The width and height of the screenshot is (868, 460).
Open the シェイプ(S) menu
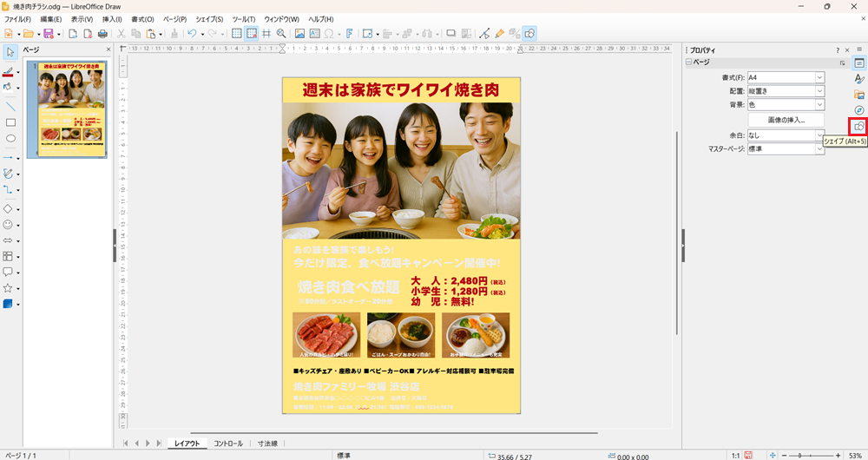209,19
